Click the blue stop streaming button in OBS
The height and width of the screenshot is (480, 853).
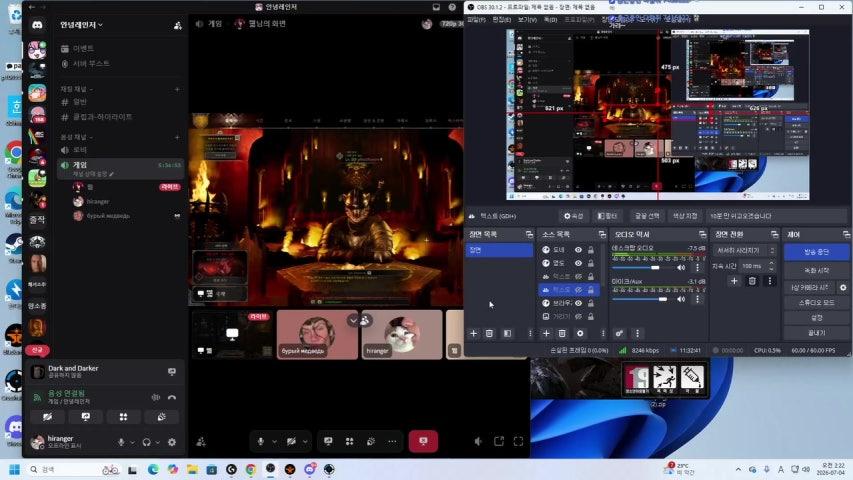(x=816, y=252)
